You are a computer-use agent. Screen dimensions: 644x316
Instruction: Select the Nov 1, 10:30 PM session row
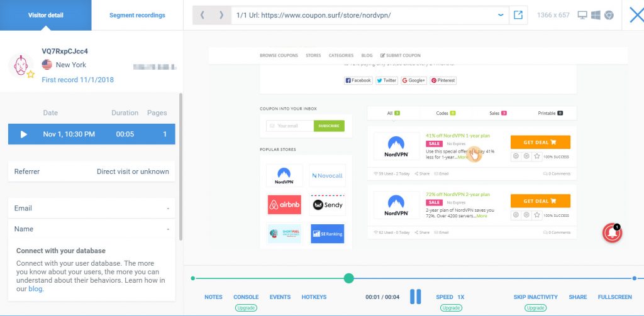92,134
